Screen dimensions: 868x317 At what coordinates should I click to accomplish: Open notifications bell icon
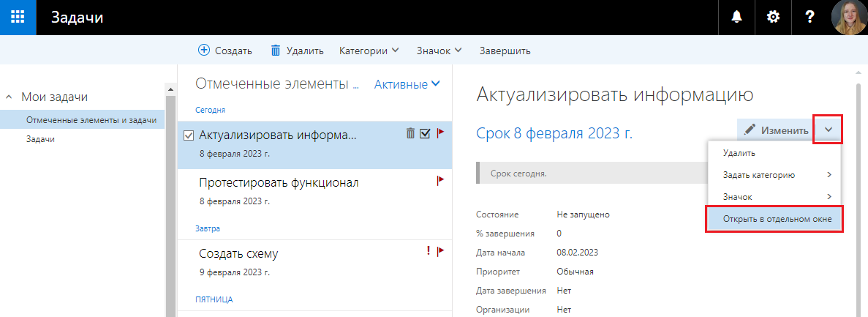(x=736, y=18)
